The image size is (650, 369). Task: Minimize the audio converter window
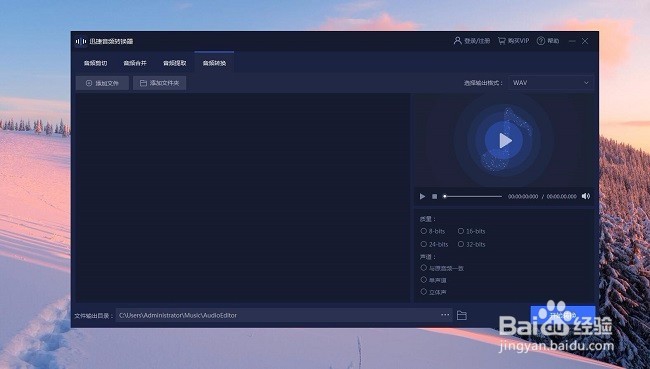(572, 41)
